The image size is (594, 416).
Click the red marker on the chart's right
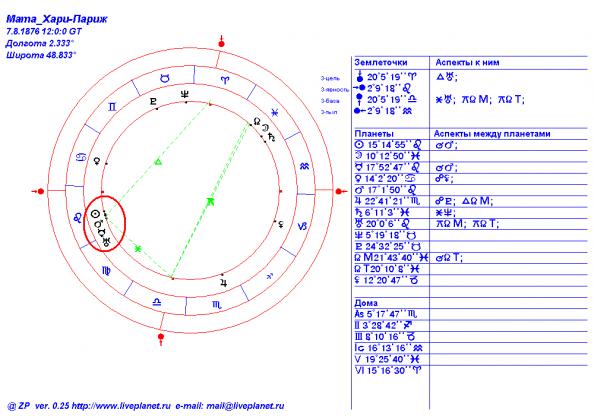[x=340, y=191]
